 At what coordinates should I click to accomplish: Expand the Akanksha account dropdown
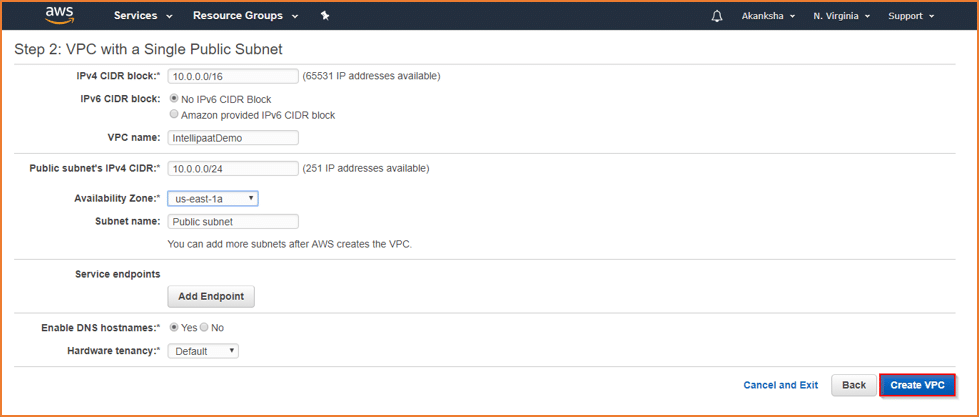(x=768, y=16)
